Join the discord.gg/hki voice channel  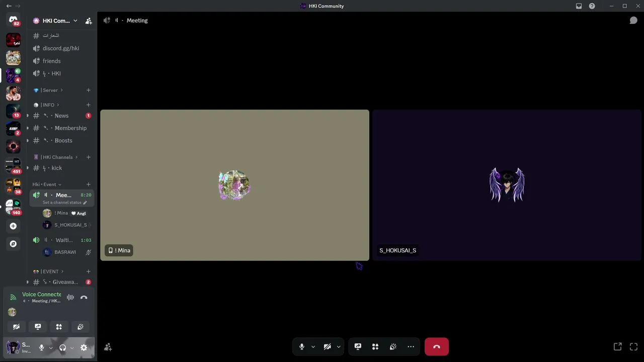(x=62, y=48)
